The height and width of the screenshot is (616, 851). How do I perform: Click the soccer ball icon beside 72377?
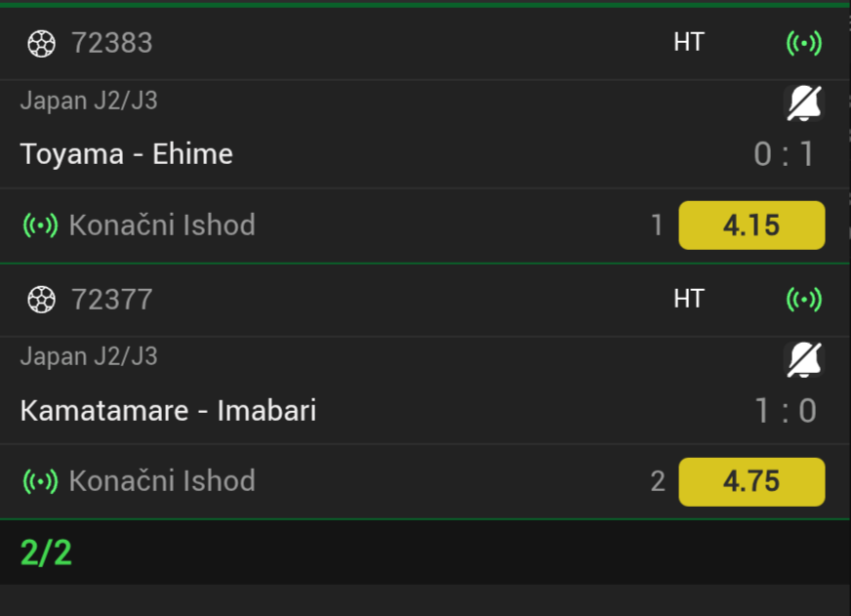[x=41, y=300]
